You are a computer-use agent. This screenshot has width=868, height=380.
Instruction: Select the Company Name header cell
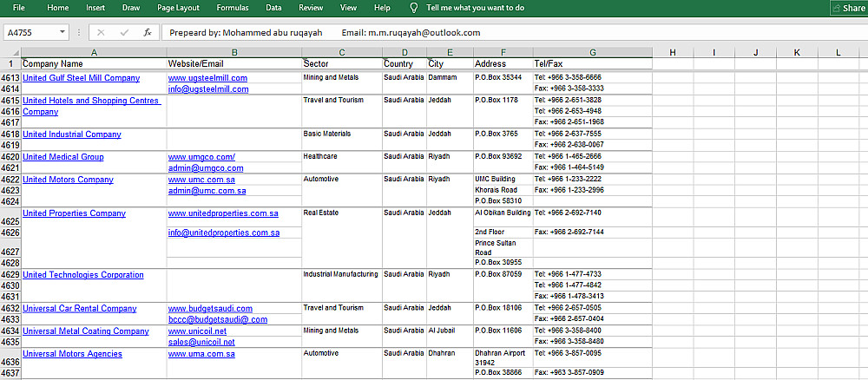tap(94, 64)
